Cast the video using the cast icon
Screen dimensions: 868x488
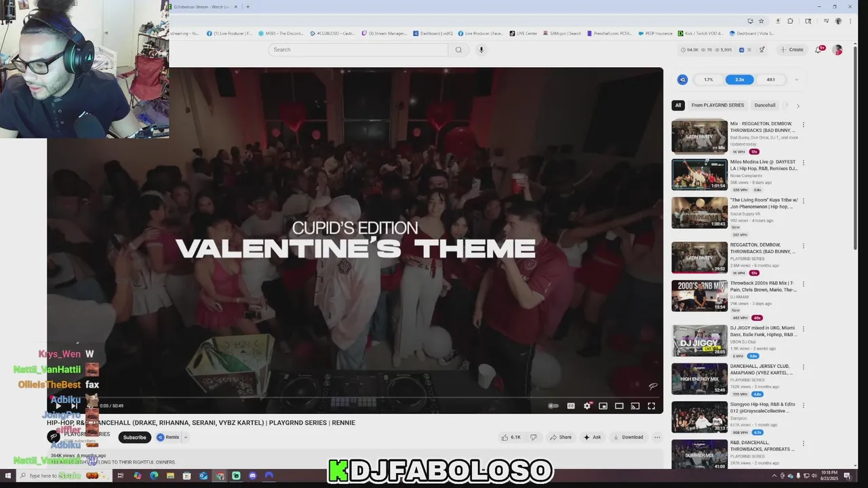point(635,406)
